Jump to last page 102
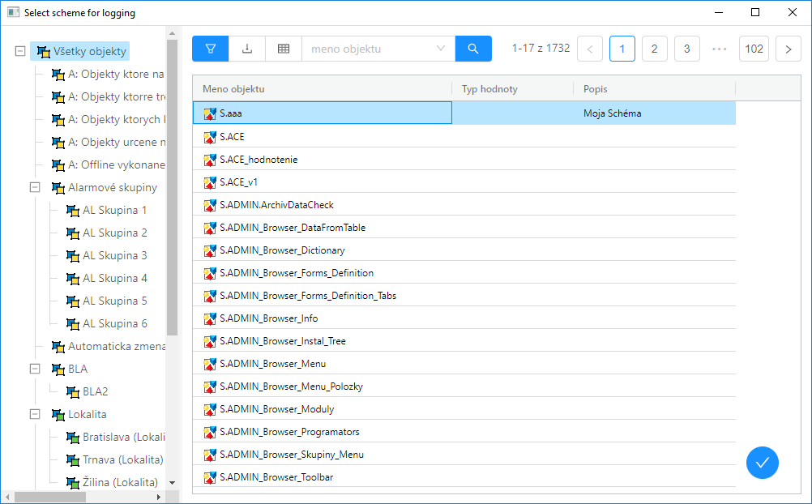Screen dimensions: 812x504 tap(754, 49)
